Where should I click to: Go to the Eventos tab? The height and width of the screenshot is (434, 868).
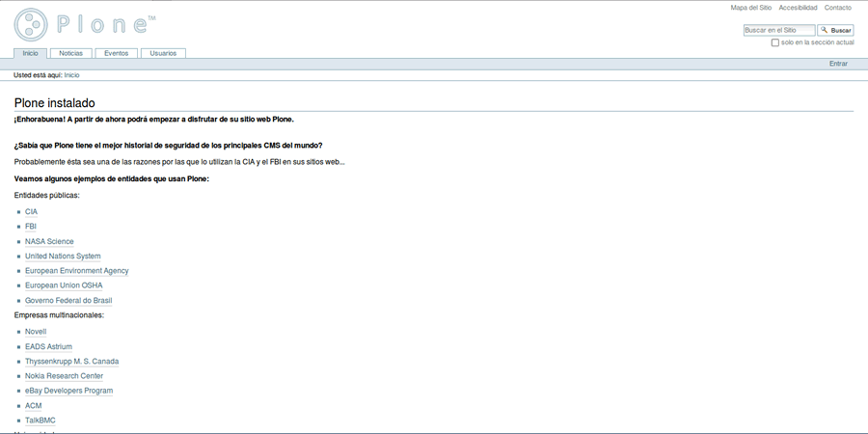(116, 53)
